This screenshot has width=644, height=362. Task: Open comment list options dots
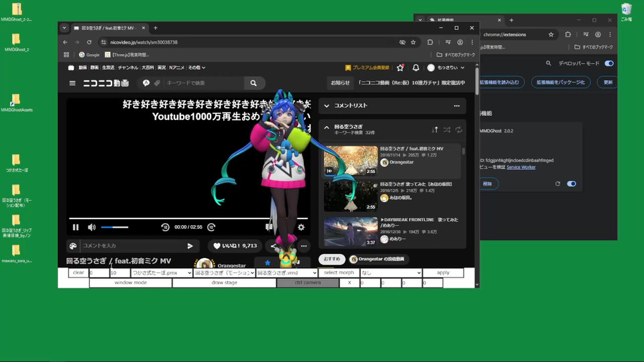(457, 106)
